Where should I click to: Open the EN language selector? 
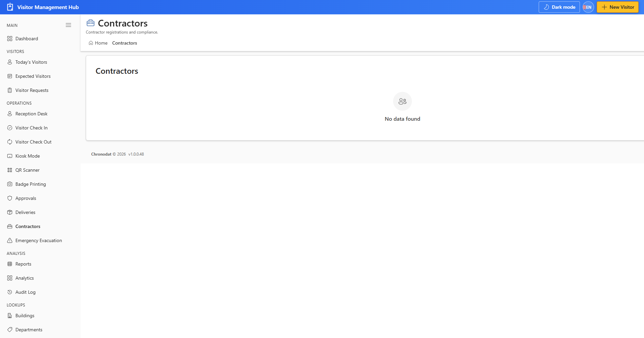point(588,7)
